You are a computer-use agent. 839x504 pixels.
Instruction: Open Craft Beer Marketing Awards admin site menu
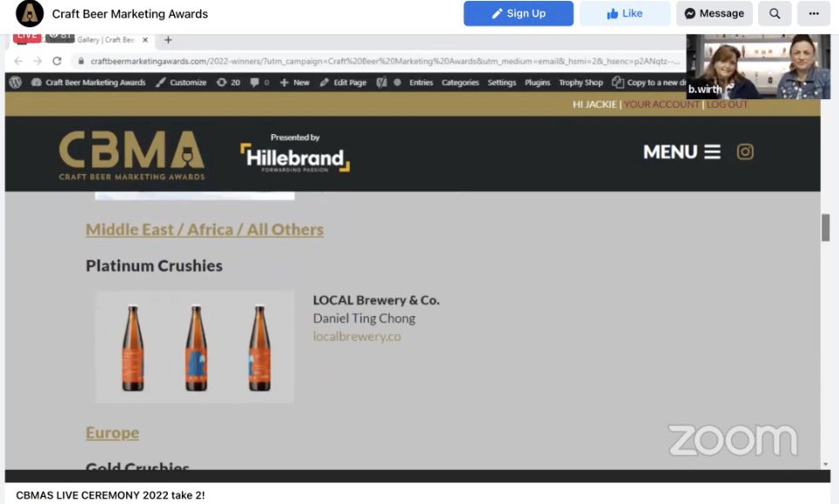(88, 83)
